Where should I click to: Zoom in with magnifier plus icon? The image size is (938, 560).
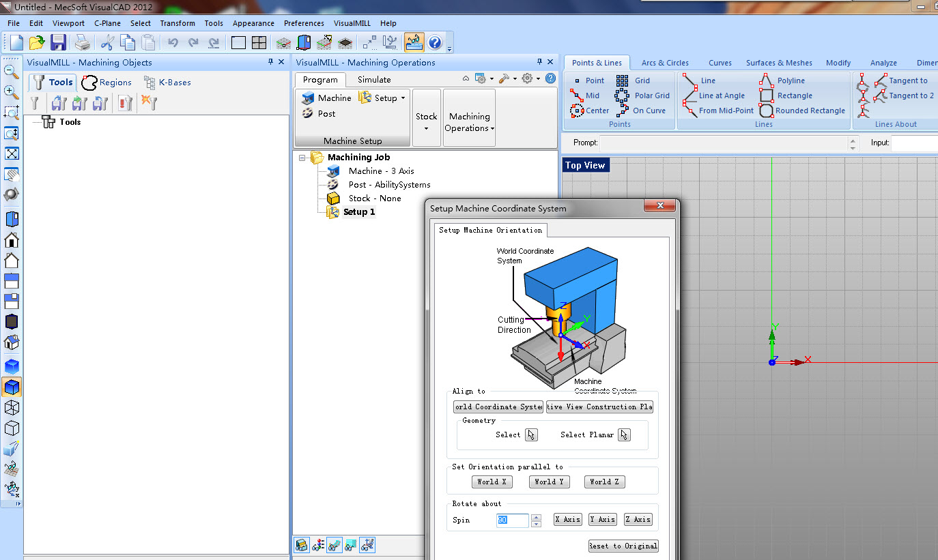click(x=11, y=91)
